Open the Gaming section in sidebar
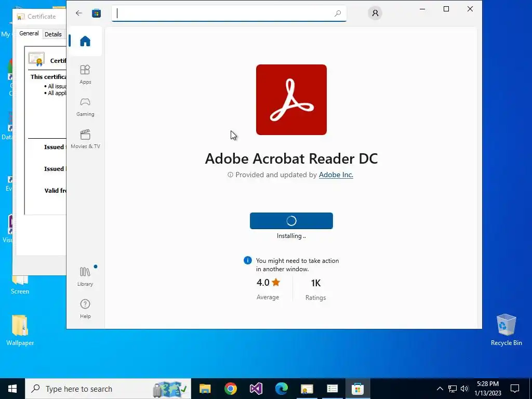Image resolution: width=532 pixels, height=399 pixels. tap(85, 107)
